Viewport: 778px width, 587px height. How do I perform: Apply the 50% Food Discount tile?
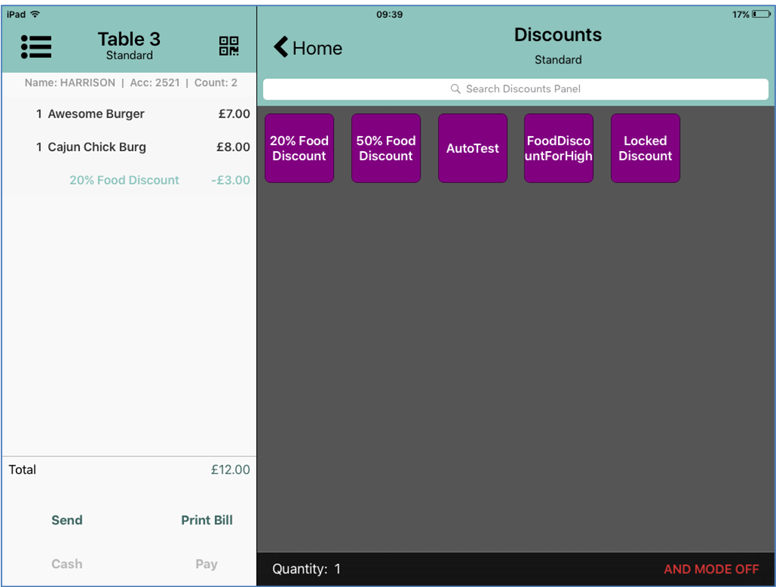[x=386, y=148]
